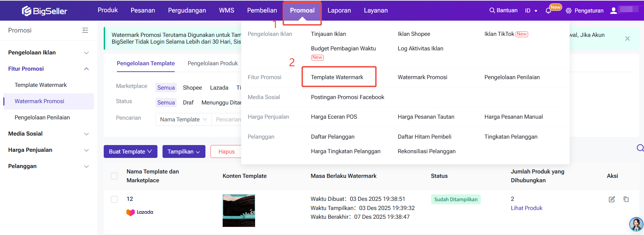Switch to Pengelolaan Template tab
The height and width of the screenshot is (235, 644).
pos(146,64)
